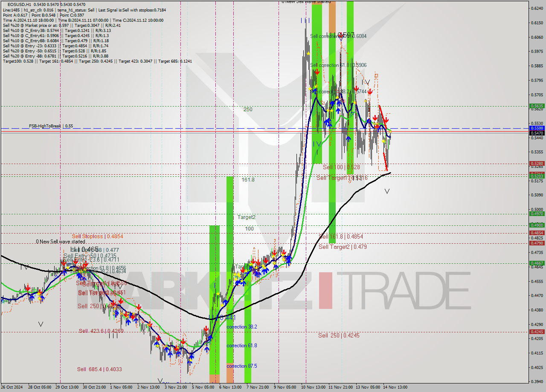This screenshot has height=392, width=546.
Task: Click the green 0.5203 price tag
Action: pos(537,176)
